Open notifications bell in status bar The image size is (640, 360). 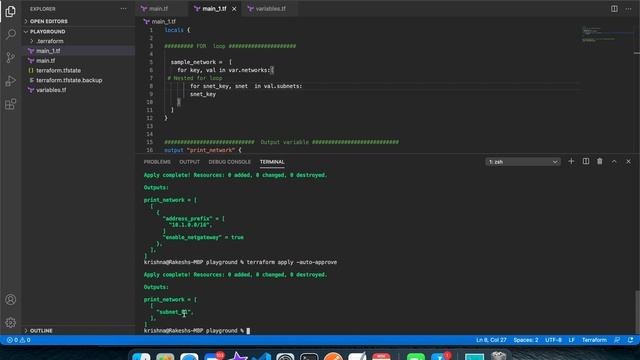point(631,340)
